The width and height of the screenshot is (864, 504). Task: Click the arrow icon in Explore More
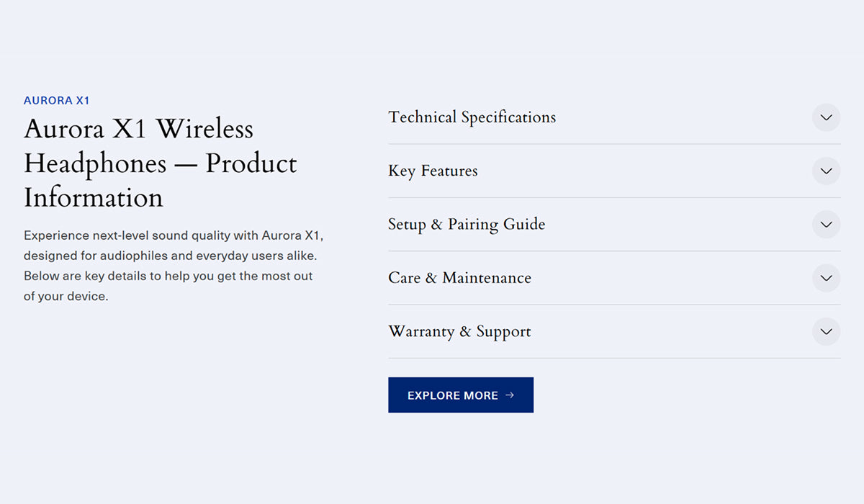[x=510, y=395]
